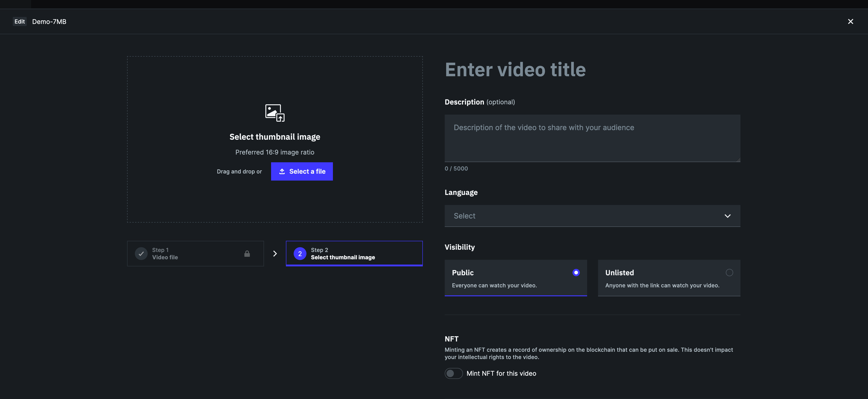
Task: Click the Enter video title field
Action: tap(515, 69)
